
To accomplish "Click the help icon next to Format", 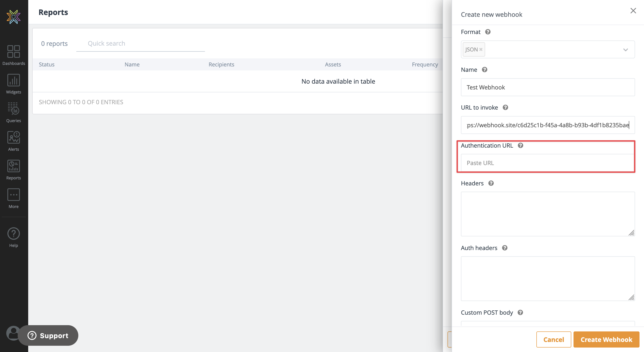I will tap(488, 32).
